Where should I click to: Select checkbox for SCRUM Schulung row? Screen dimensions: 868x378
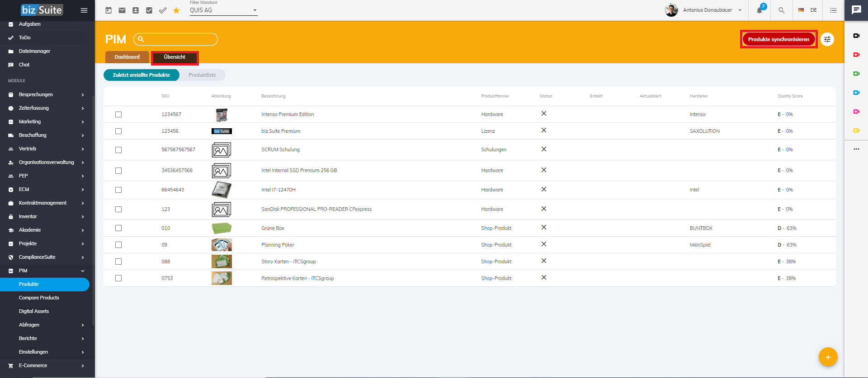(118, 150)
